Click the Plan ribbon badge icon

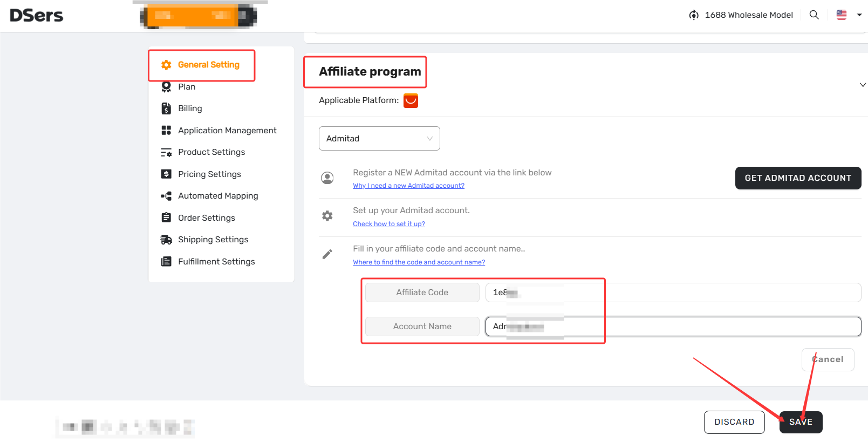(166, 87)
